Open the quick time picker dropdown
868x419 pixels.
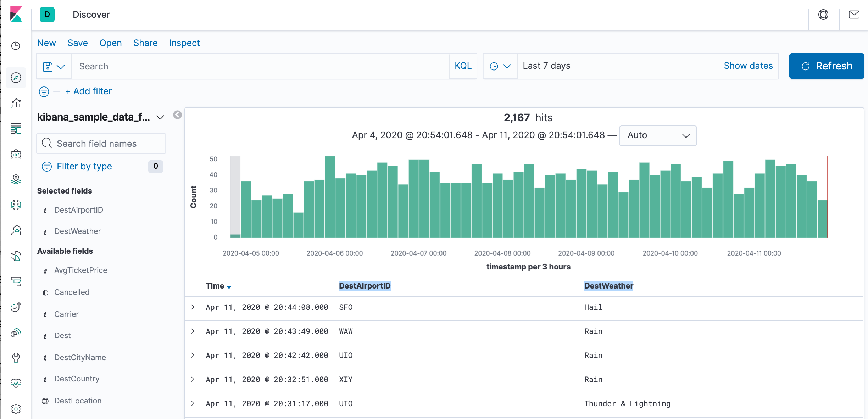500,66
